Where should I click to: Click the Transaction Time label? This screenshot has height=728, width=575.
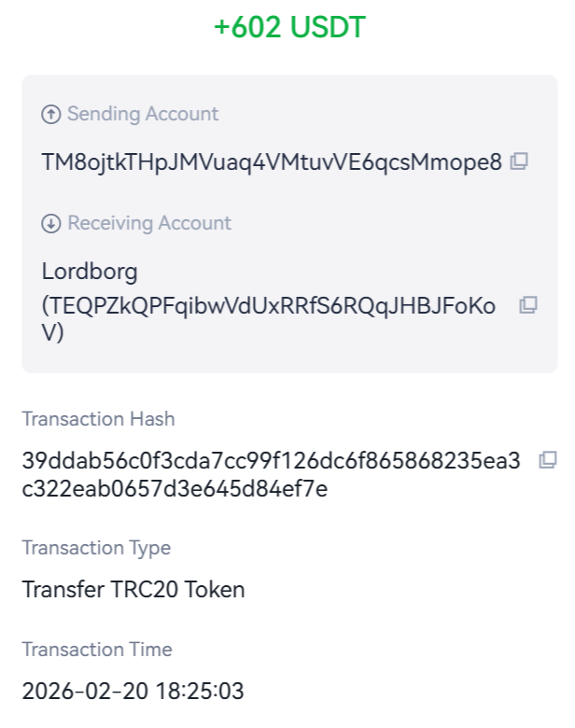(97, 650)
